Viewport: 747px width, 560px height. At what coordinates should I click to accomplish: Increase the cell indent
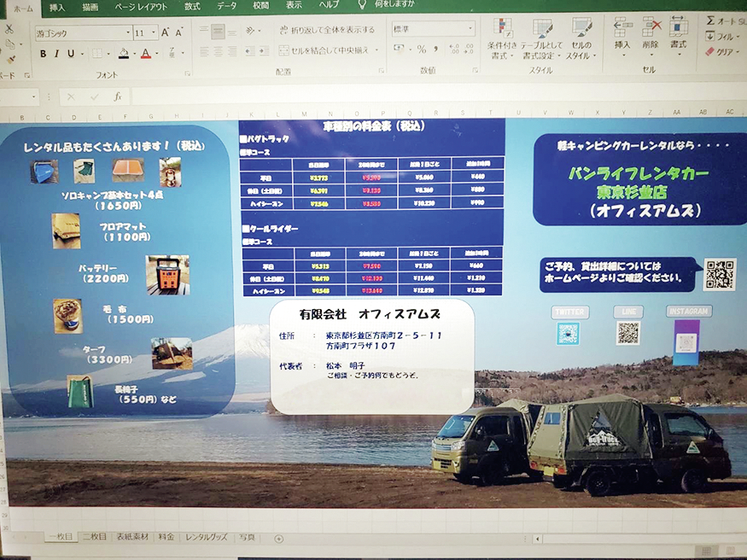tap(265, 51)
